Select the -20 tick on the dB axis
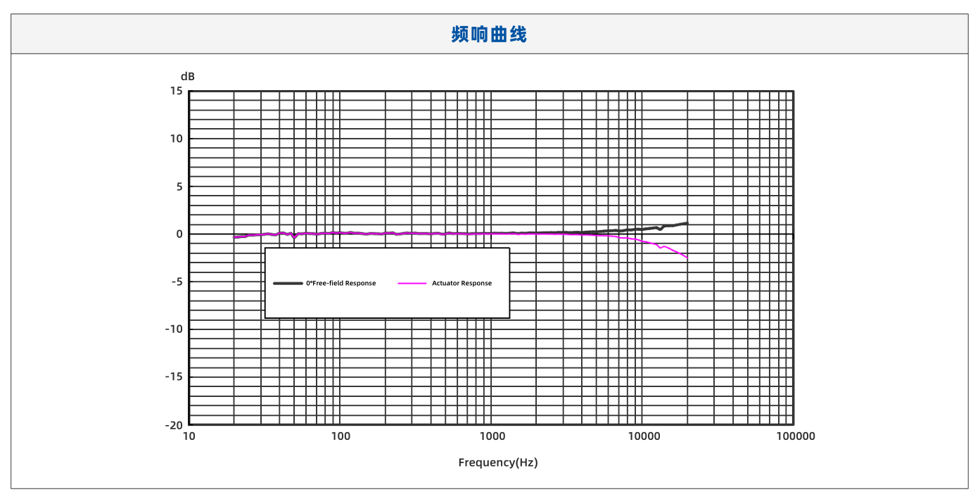Image resolution: width=980 pixels, height=499 pixels. tap(173, 425)
